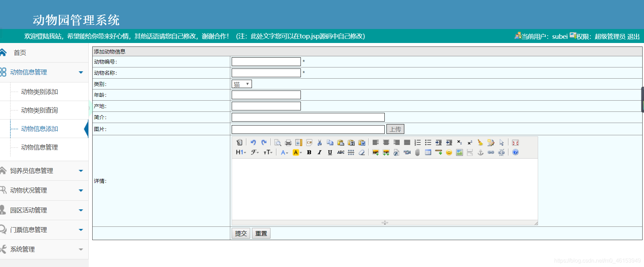Run quick format tool

coord(491,143)
